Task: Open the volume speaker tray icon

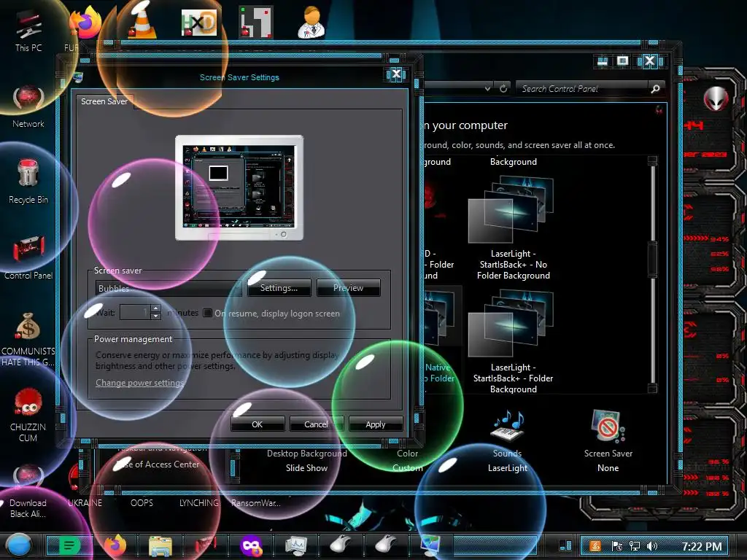Action: pos(651,546)
